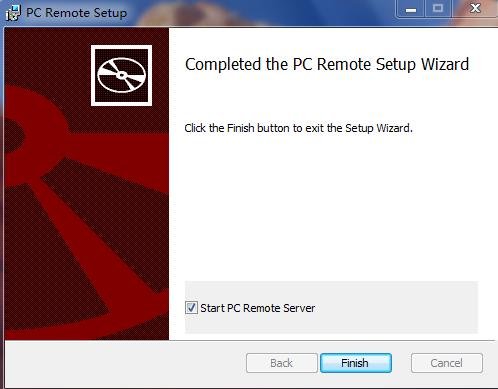The width and height of the screenshot is (498, 389).
Task: Click the installer icon in title bar
Action: [x=13, y=13]
